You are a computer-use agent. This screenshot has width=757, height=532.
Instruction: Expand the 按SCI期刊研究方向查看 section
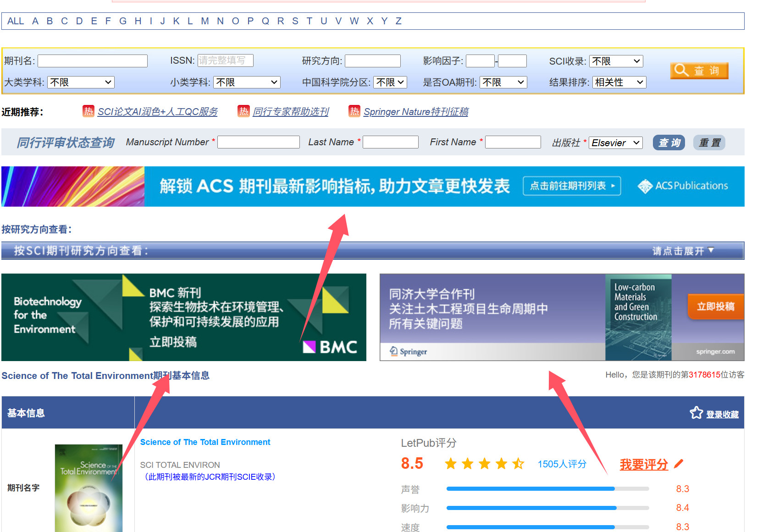coord(683,251)
